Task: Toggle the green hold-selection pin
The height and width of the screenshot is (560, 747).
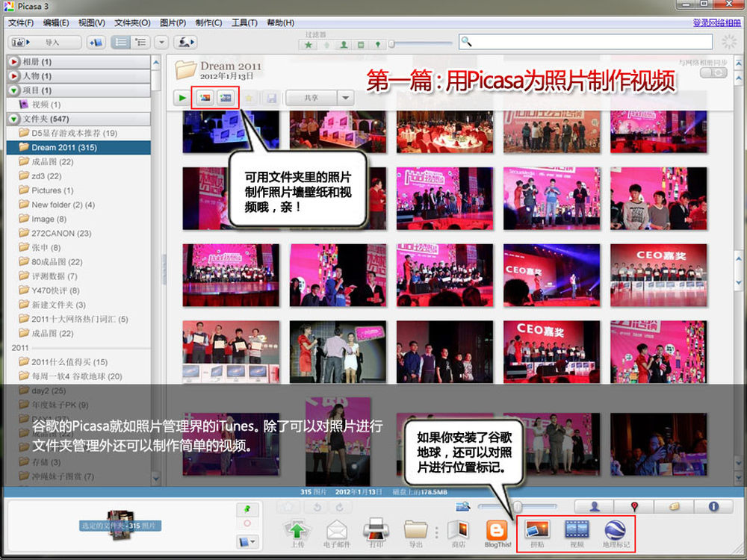Action: (x=247, y=509)
